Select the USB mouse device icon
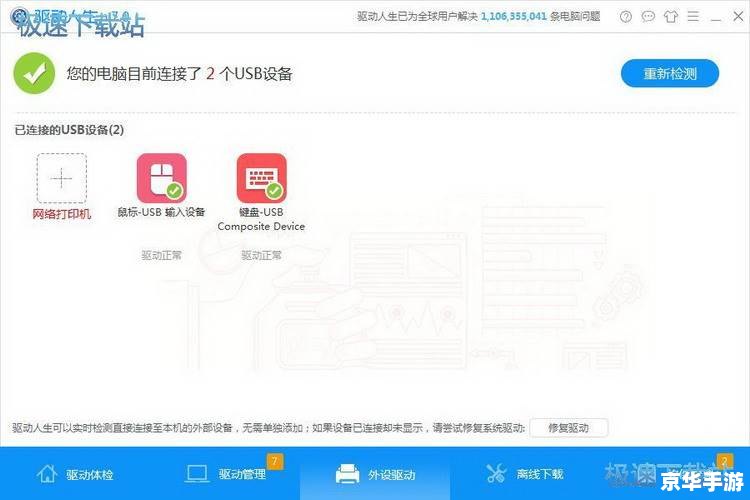750x500 pixels. pyautogui.click(x=161, y=178)
